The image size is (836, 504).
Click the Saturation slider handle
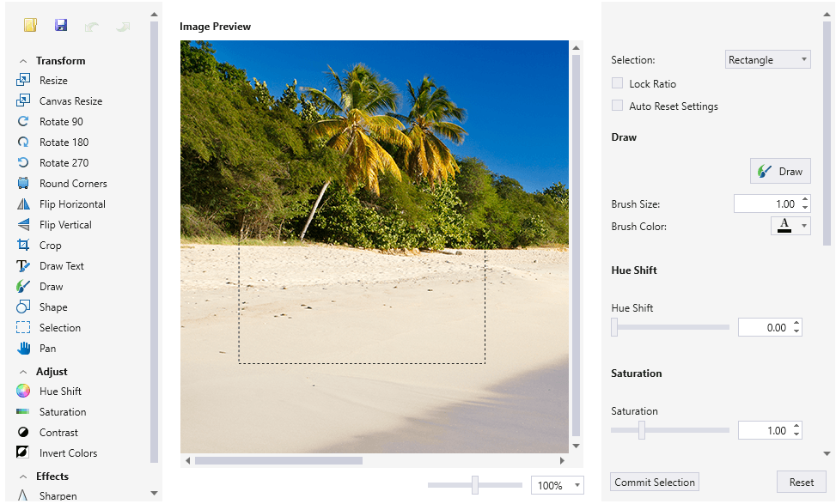tap(642, 430)
